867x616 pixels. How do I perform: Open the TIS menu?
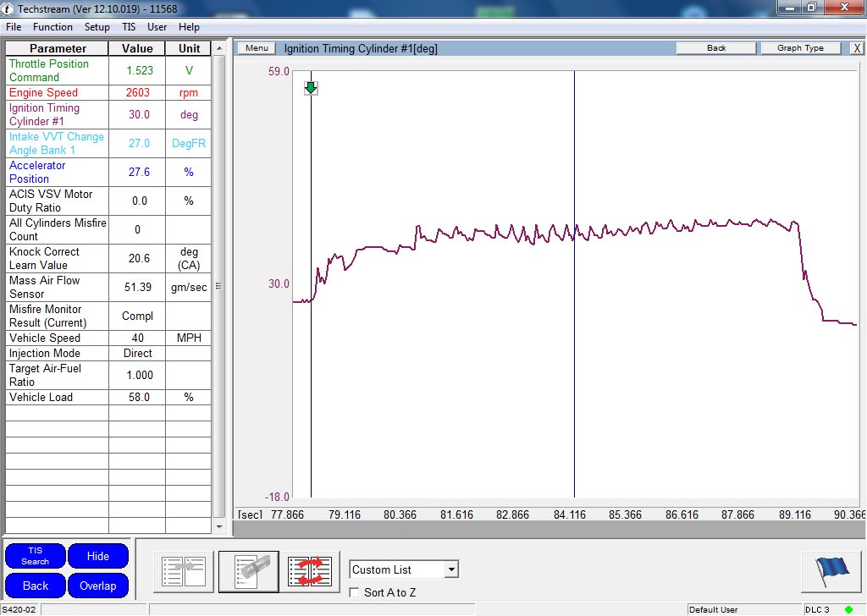129,27
